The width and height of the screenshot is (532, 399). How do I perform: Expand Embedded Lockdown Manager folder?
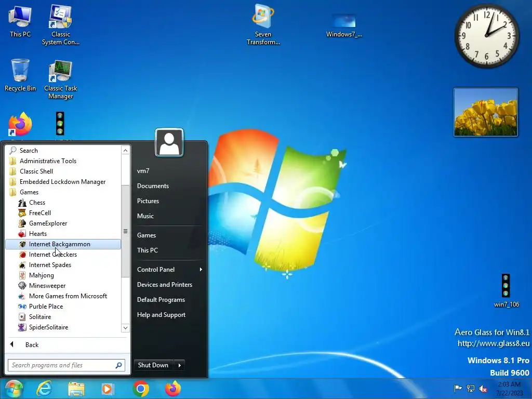coord(63,182)
